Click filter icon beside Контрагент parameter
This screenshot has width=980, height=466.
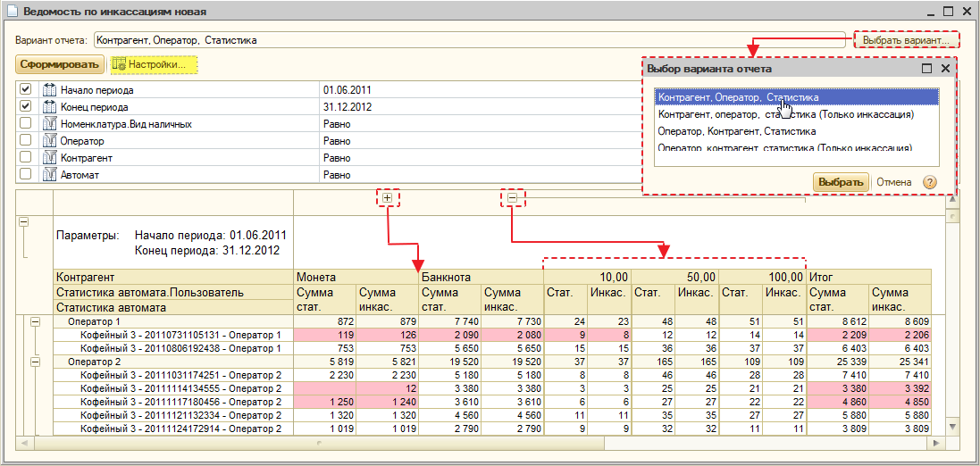(50, 158)
